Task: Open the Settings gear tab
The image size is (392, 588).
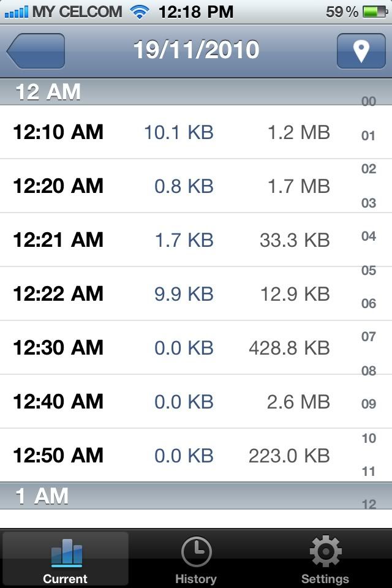Action: point(325,559)
